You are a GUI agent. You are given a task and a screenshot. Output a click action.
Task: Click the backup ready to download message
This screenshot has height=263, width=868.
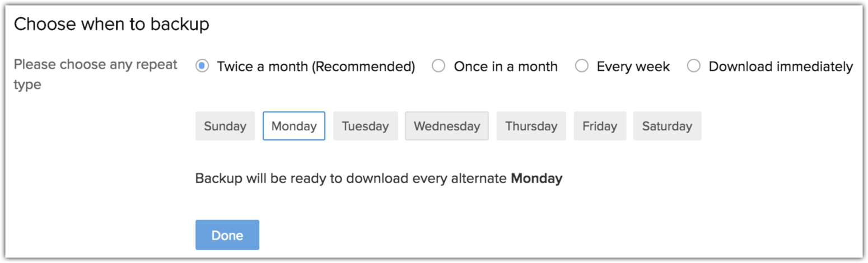352,179
